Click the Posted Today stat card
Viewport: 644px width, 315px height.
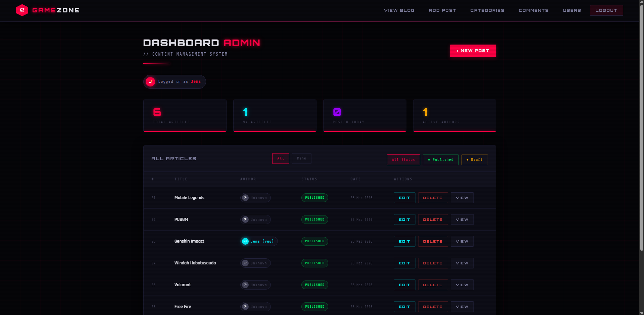(x=365, y=116)
